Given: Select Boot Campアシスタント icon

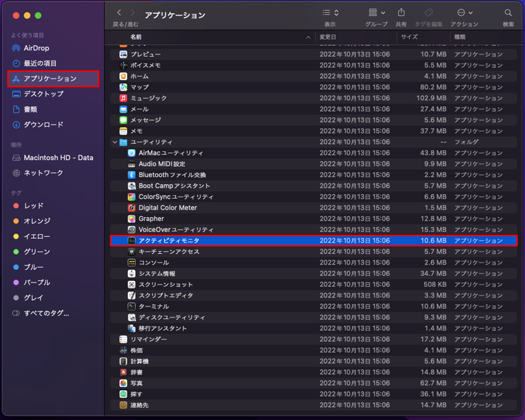Looking at the screenshot, I should pyautogui.click(x=132, y=186).
